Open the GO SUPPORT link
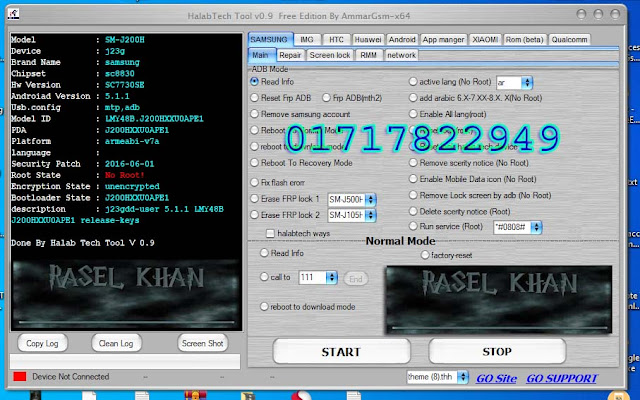This screenshot has height=400, width=640. (562, 379)
